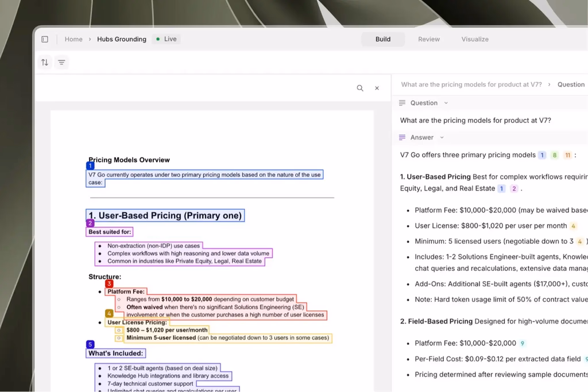Open citation 8 in the answer text
This screenshot has width=588, height=392.
(x=554, y=155)
